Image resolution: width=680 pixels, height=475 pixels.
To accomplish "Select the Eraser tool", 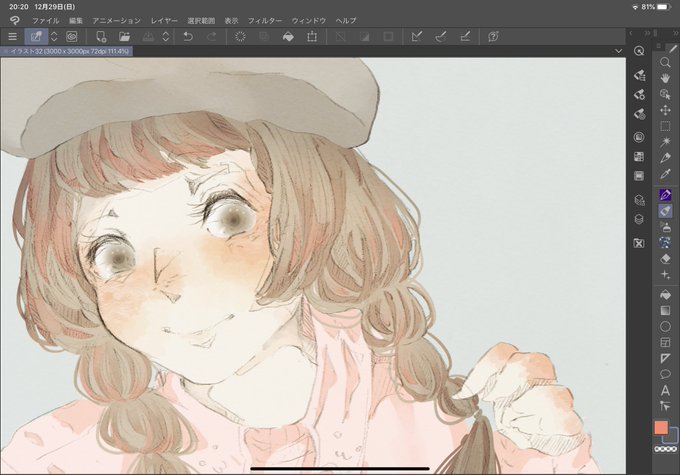I will click(665, 259).
